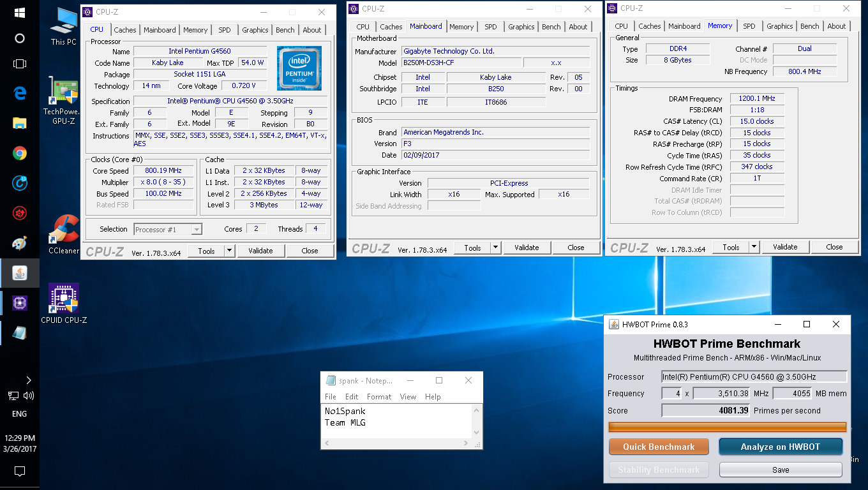Viewport: 868px width, 490px height.
Task: Open the paint palette taskbar icon
Action: [x=19, y=243]
